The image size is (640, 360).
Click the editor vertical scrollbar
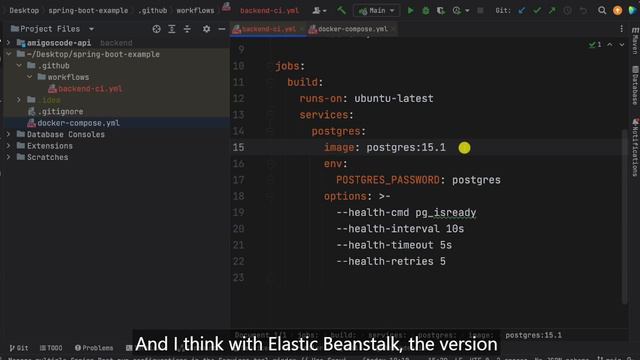(x=624, y=216)
